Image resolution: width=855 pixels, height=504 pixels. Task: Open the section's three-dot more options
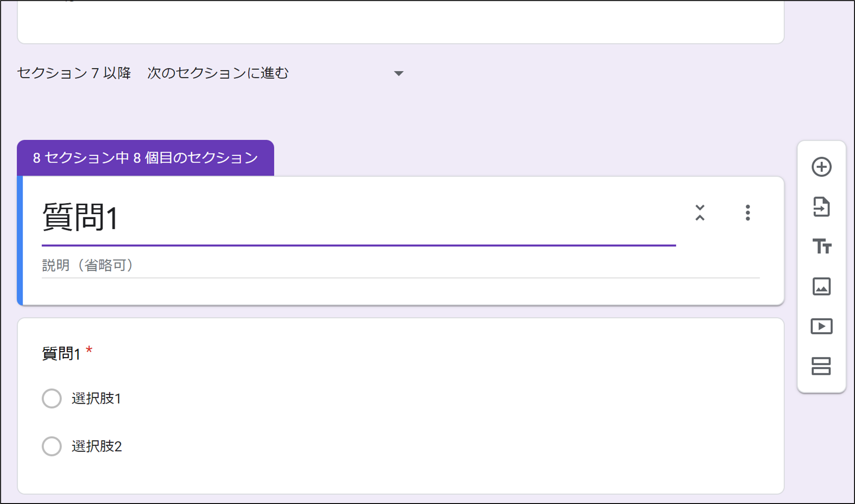[747, 213]
